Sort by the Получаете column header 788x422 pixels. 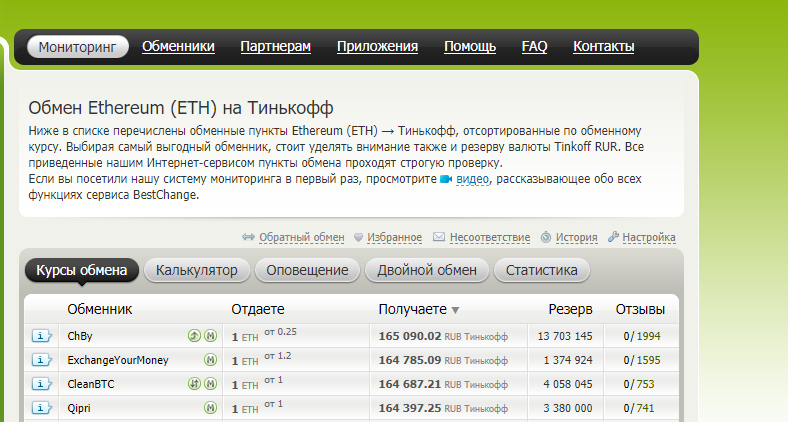413,309
